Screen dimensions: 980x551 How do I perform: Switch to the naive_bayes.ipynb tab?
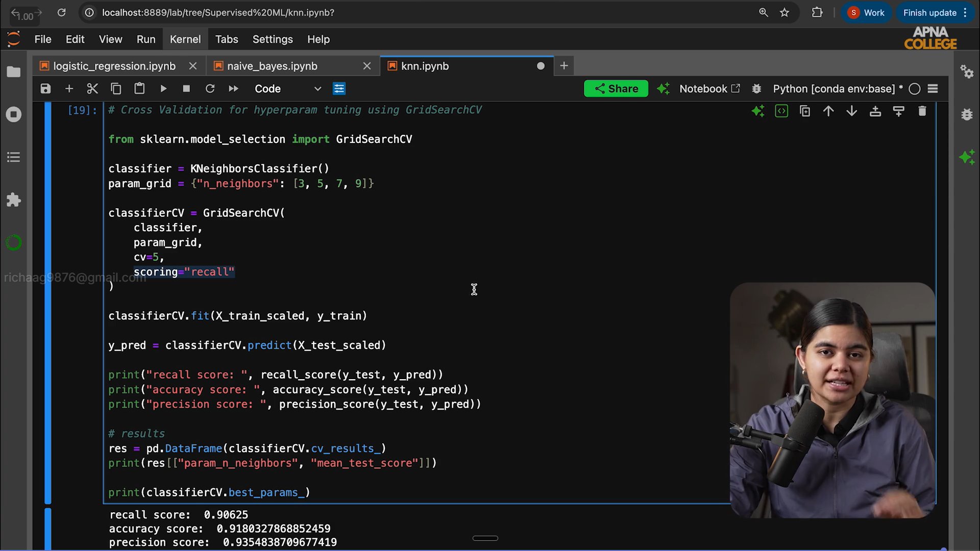point(272,66)
